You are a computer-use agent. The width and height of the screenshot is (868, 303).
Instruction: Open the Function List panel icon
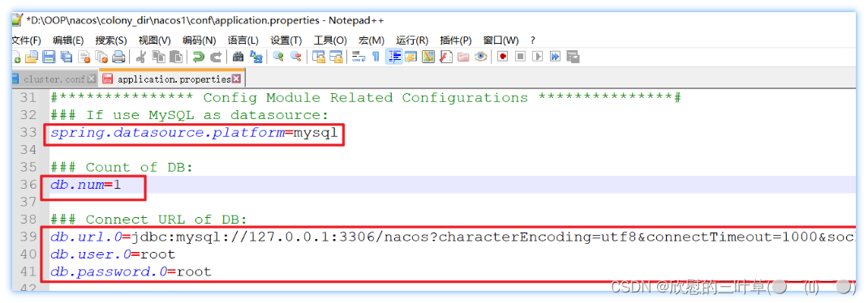(445, 57)
